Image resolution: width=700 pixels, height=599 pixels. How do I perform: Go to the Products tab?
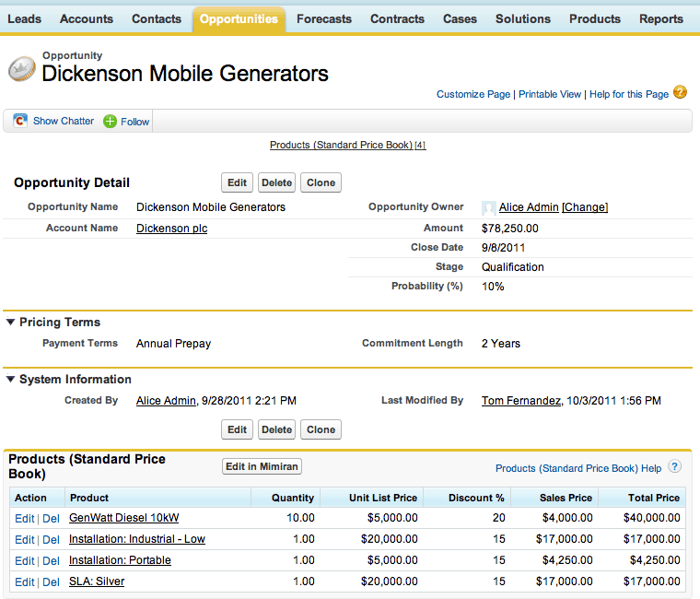coord(595,18)
